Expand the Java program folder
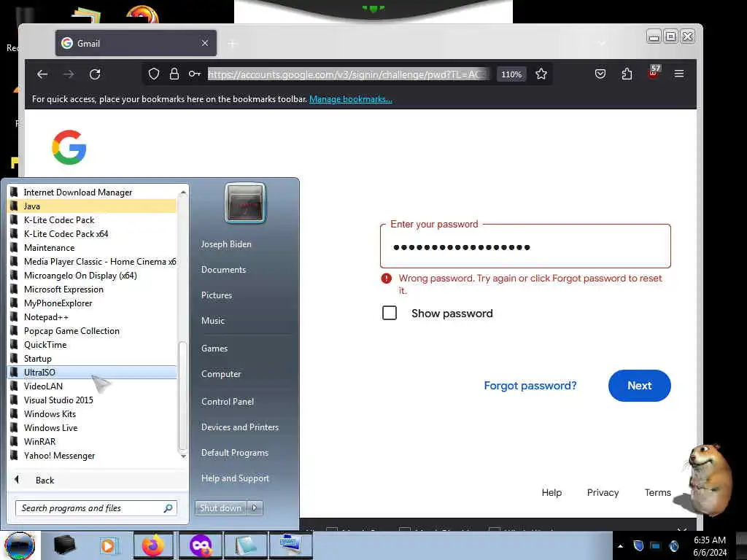This screenshot has width=747, height=560. pos(93,206)
